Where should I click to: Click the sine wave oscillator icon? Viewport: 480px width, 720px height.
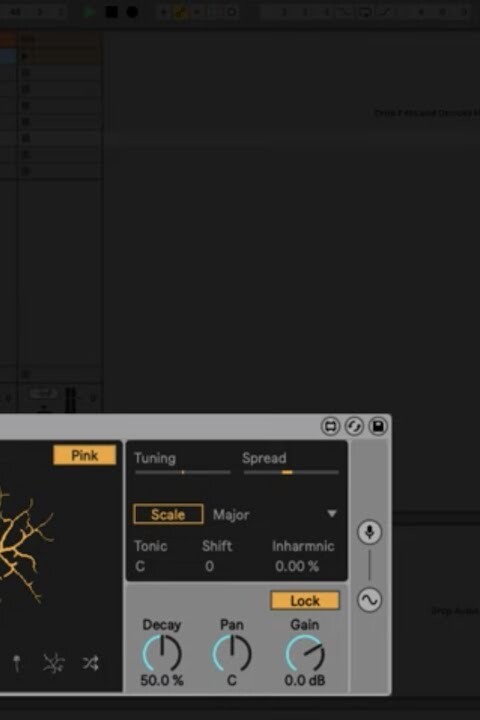click(369, 600)
